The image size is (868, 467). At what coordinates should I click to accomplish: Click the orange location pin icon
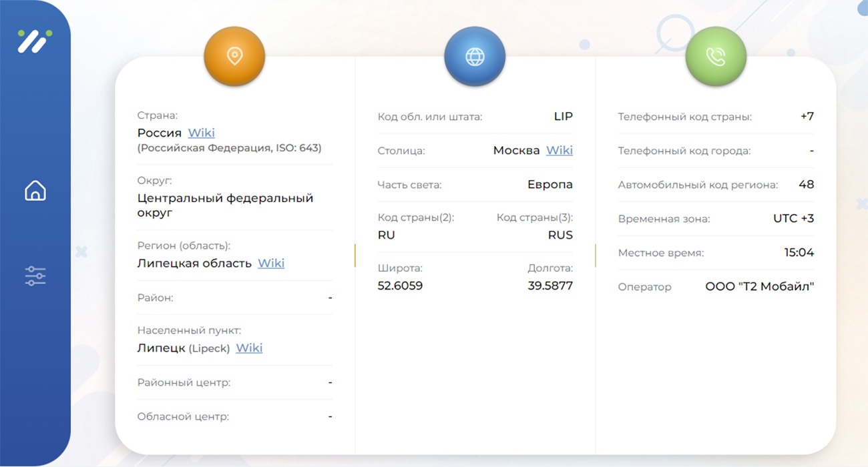234,56
